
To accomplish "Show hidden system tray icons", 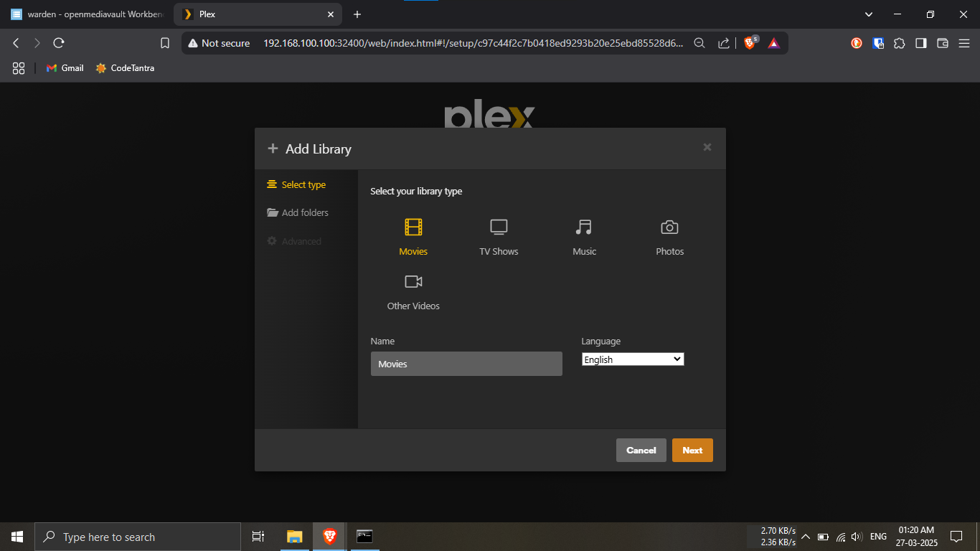I will (805, 537).
